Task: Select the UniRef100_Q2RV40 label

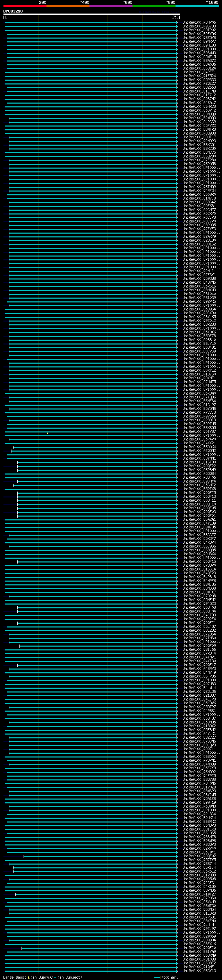Action: click(199, 848)
